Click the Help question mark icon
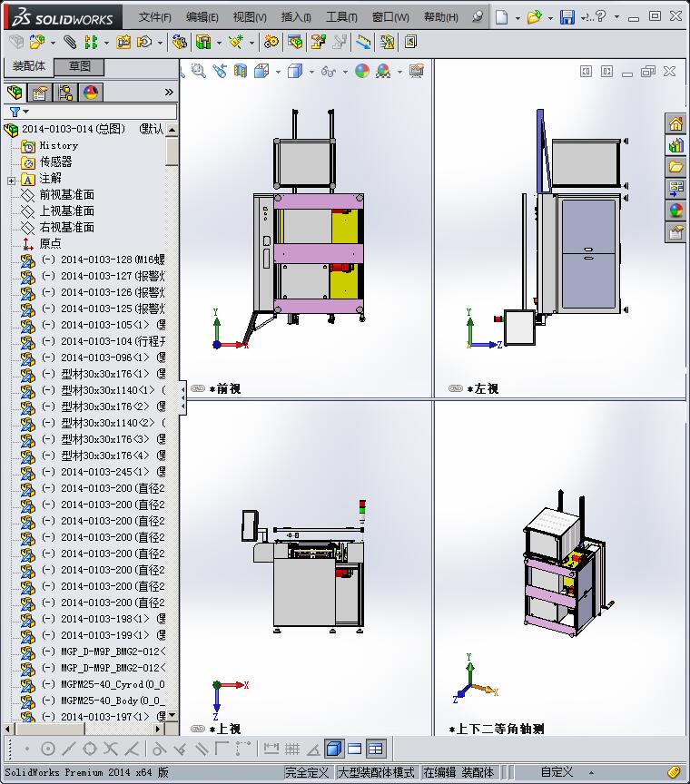 point(600,16)
